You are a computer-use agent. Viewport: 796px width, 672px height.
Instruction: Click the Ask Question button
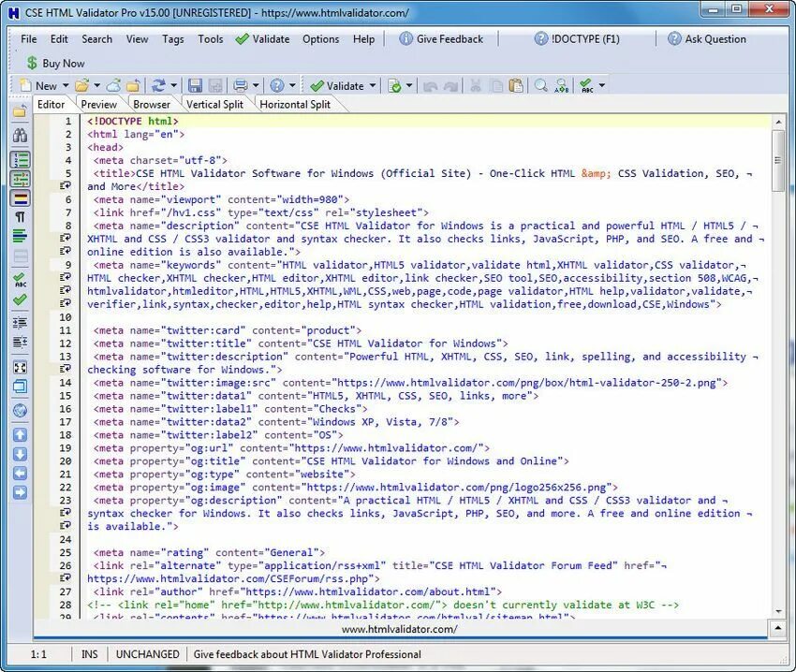click(x=707, y=39)
